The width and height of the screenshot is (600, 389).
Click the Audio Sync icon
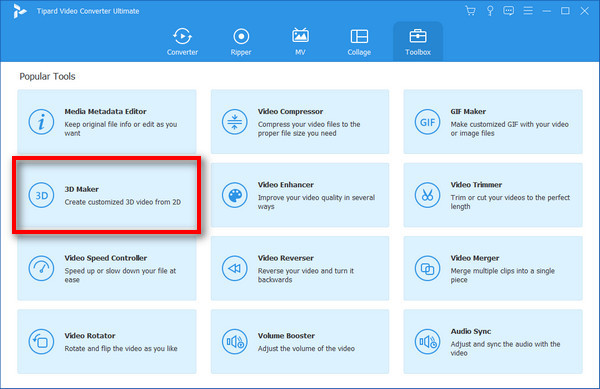click(427, 342)
